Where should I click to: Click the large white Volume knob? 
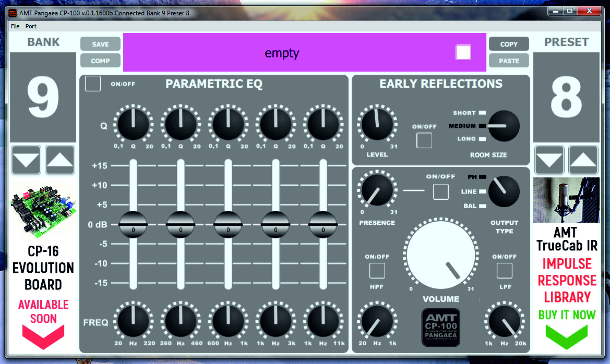click(441, 254)
